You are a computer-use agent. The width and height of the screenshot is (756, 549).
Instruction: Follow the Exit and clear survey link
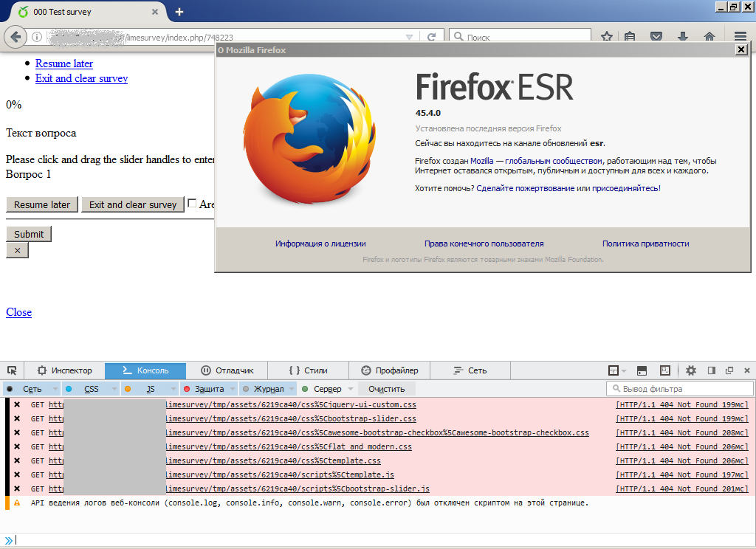pyautogui.click(x=81, y=78)
